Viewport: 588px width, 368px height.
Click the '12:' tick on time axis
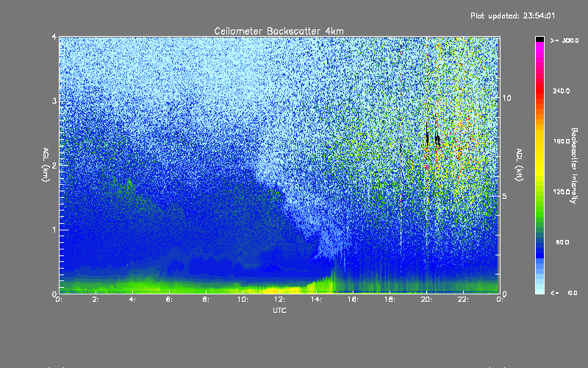(x=279, y=300)
